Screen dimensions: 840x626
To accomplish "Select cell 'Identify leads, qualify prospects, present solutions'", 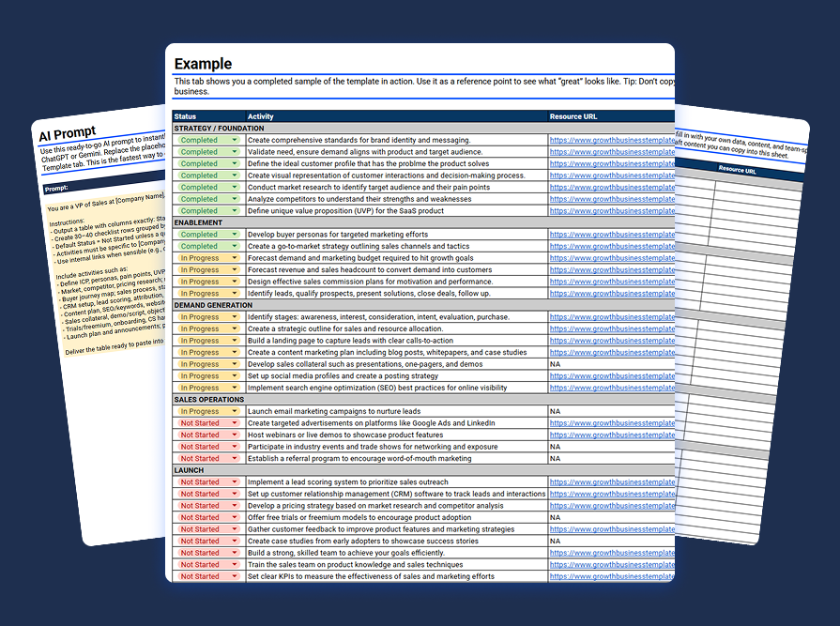I will [397, 293].
